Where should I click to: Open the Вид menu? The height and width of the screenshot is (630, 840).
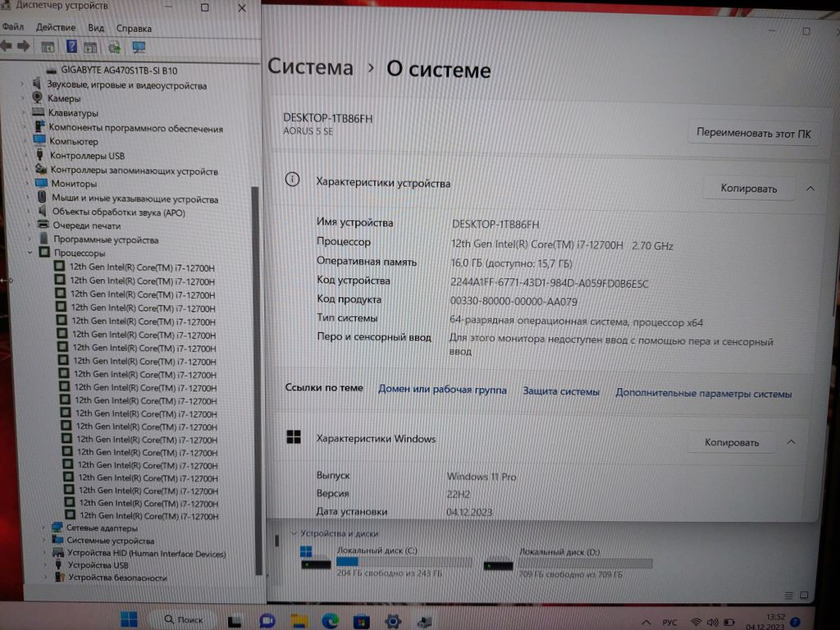(96, 28)
